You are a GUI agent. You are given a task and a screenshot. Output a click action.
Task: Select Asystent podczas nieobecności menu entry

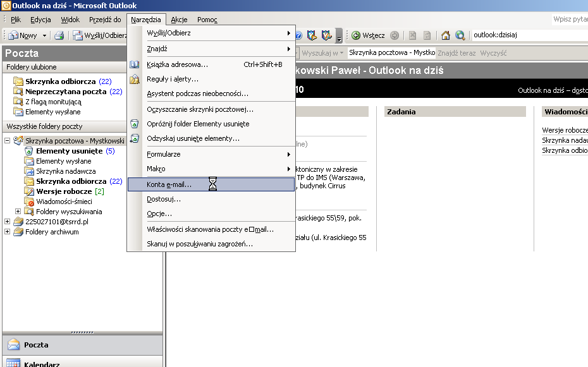click(211, 93)
